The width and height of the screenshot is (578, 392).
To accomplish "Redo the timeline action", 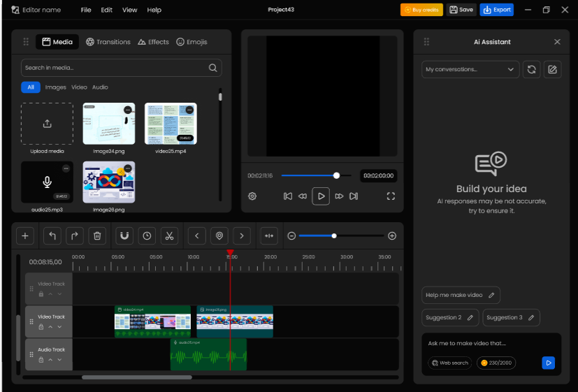I will click(x=75, y=235).
